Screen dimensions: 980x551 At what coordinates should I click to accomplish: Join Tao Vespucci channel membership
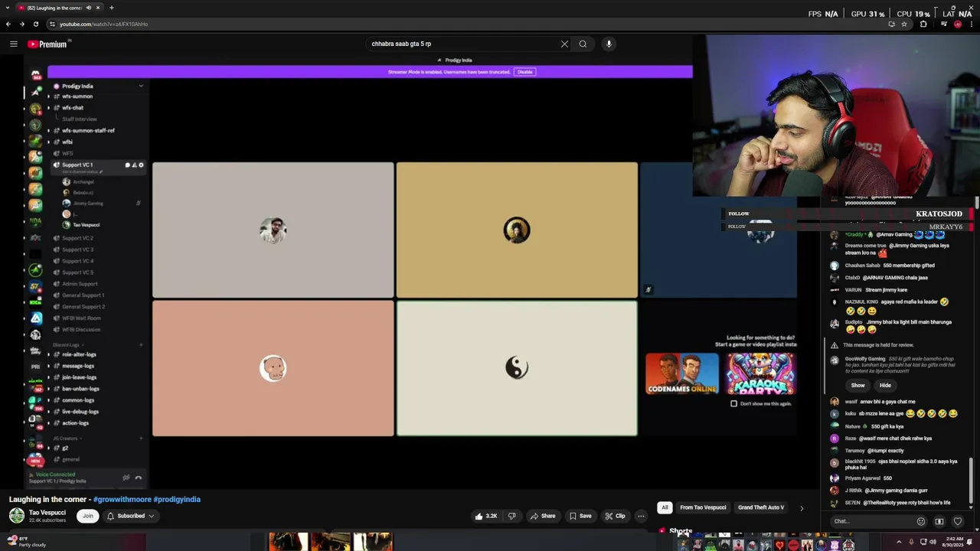[x=88, y=516]
